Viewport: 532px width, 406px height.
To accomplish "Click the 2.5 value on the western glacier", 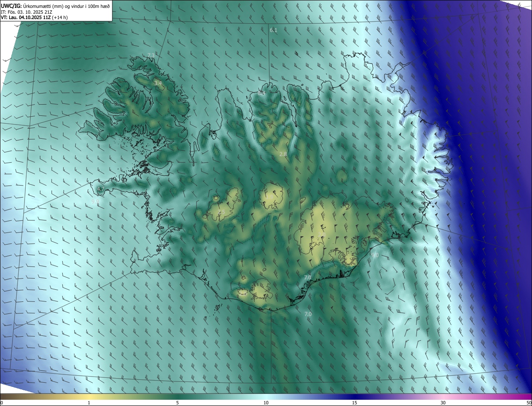I will 221,212.
